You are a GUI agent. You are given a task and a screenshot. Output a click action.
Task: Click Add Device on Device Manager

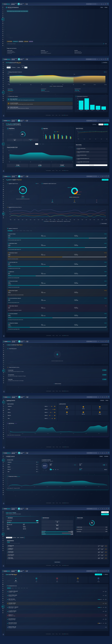105,575
